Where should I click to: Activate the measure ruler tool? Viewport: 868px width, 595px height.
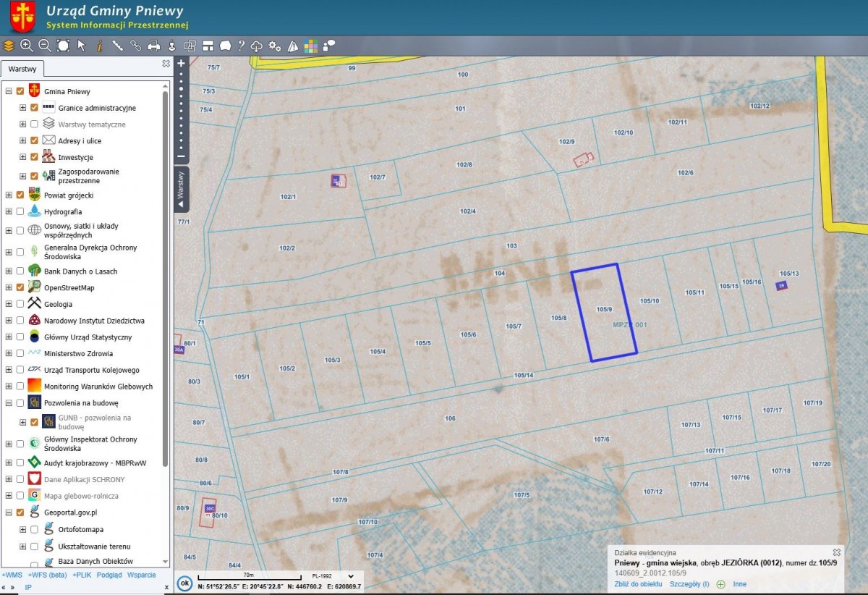[118, 46]
